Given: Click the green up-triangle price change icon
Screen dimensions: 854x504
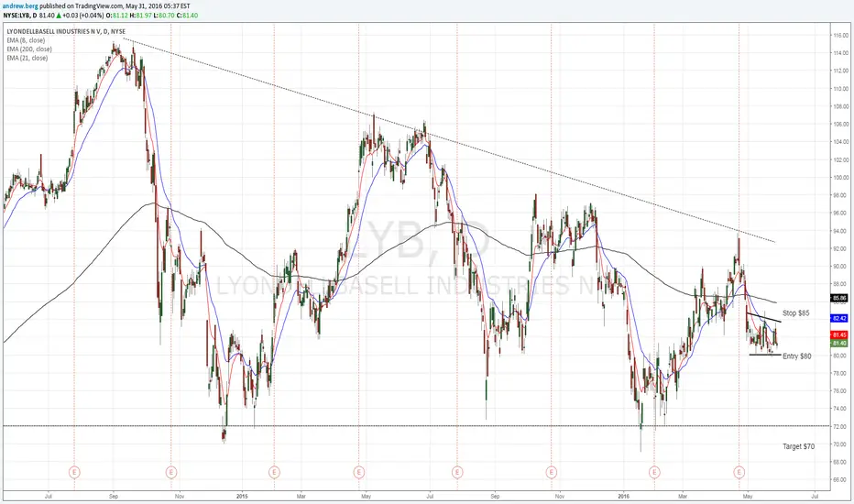Looking at the screenshot, I should (58, 16).
